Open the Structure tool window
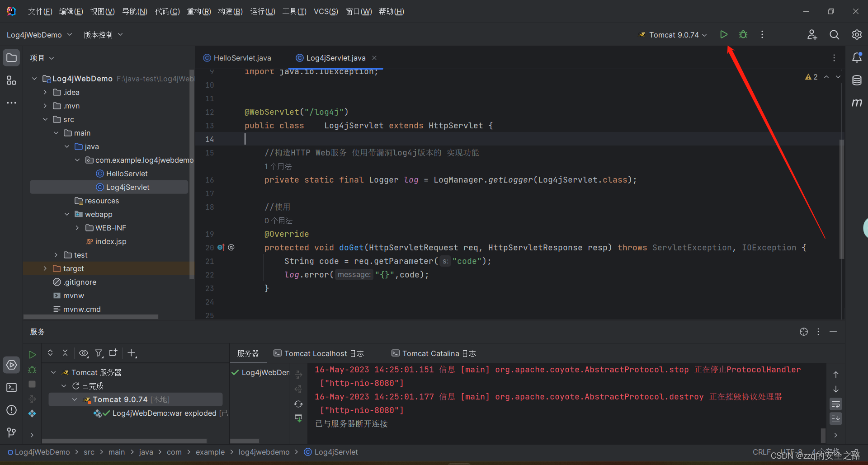Viewport: 868px width, 465px height. click(11, 80)
